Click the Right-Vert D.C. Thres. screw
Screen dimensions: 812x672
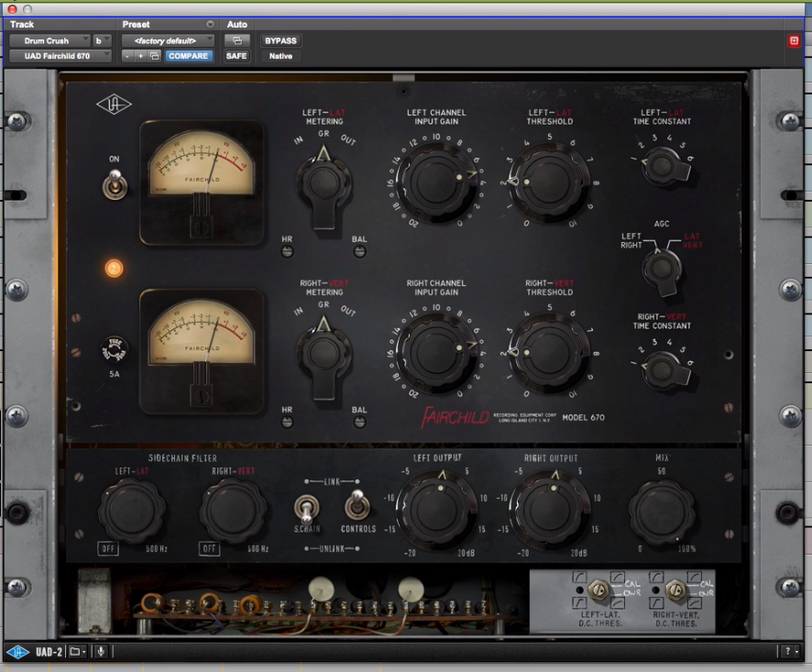point(675,589)
